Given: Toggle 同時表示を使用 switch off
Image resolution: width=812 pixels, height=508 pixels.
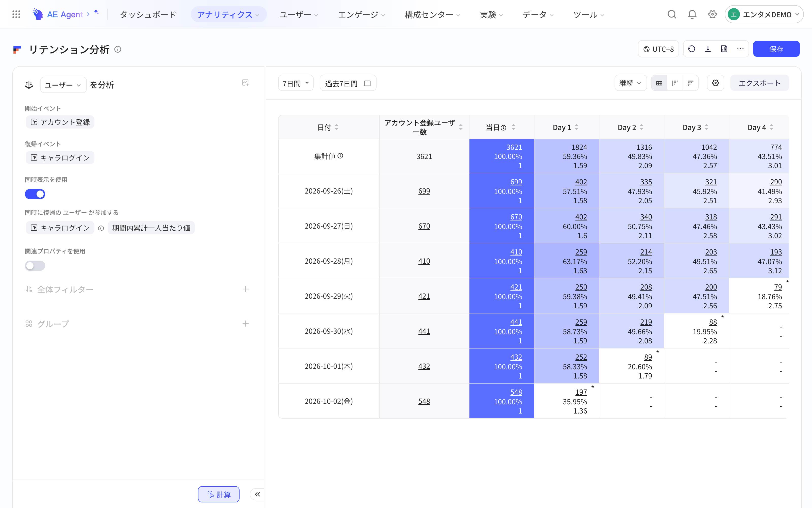Looking at the screenshot, I should (35, 194).
